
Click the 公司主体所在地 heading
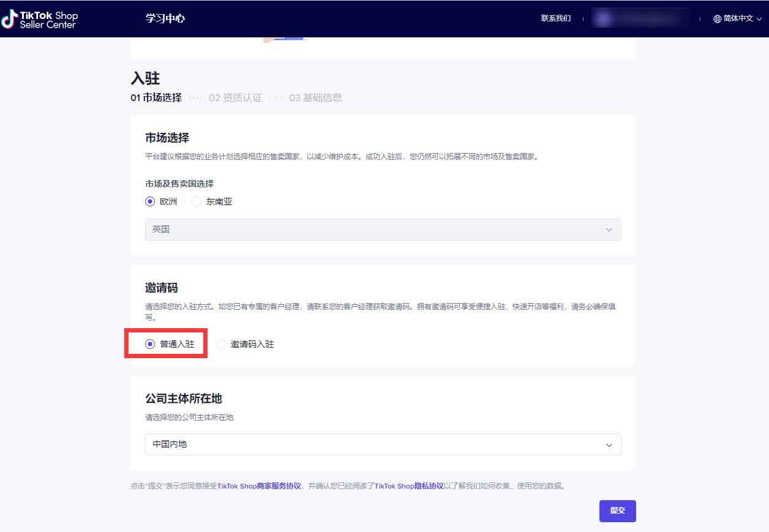point(184,399)
